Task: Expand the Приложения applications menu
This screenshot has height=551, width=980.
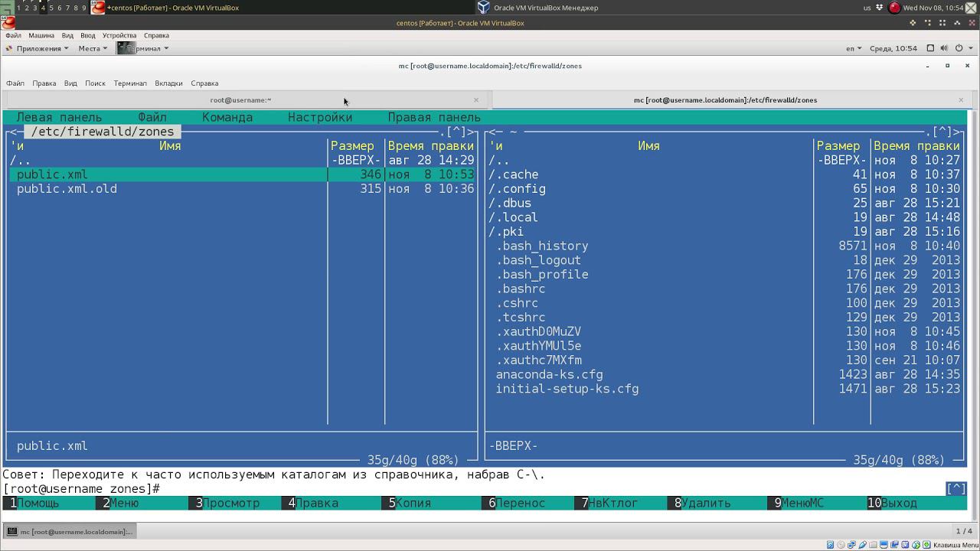Action: click(38, 48)
